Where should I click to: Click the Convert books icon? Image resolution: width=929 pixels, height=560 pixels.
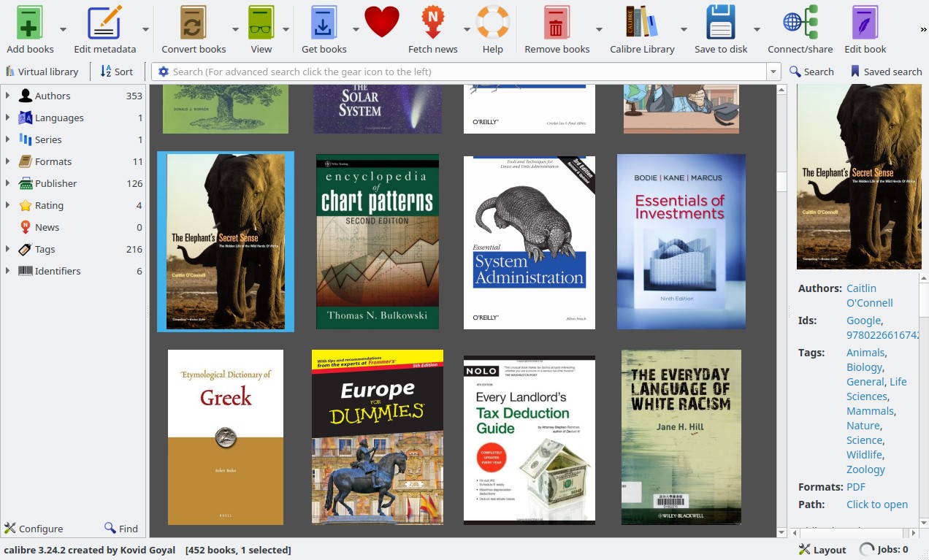coord(194,23)
